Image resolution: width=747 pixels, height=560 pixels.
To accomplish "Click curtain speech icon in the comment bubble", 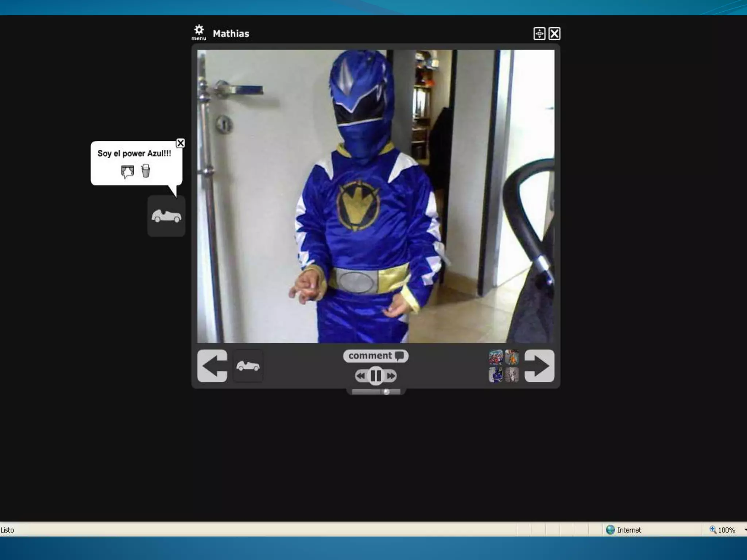I will (127, 171).
